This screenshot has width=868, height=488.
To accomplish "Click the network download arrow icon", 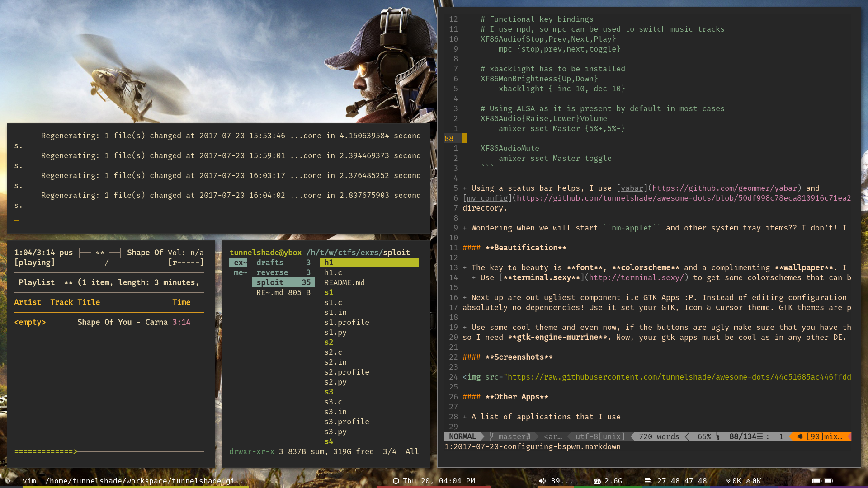I will [728, 481].
